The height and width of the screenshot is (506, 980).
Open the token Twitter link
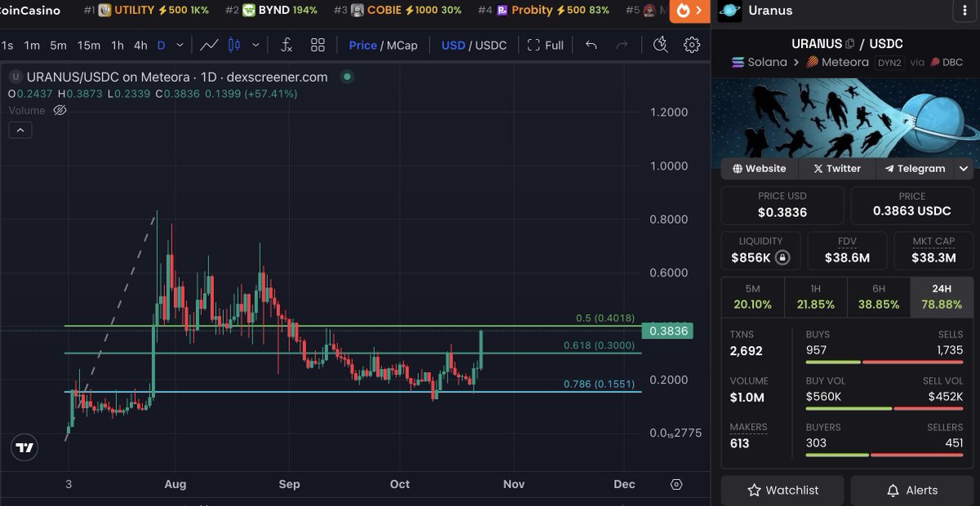836,169
